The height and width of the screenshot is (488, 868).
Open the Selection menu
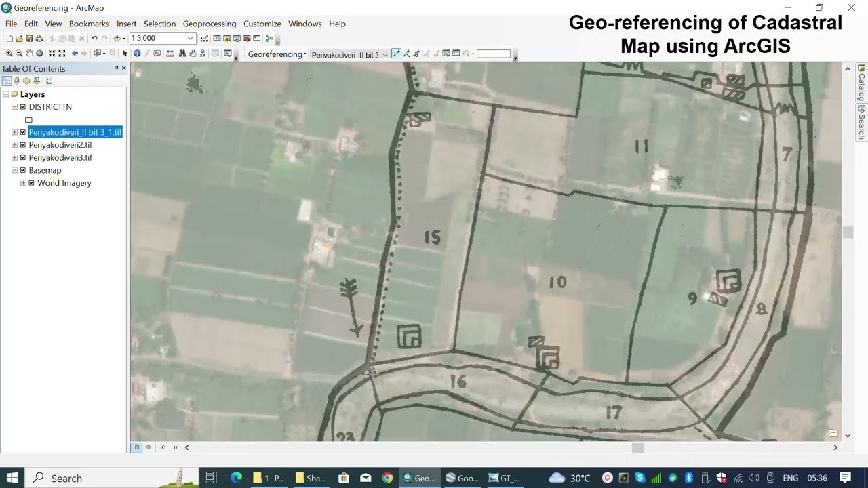[x=159, y=24]
